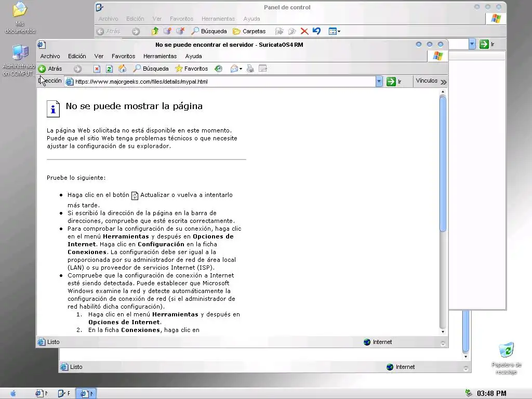This screenshot has height=399, width=532.
Task: Click the network tray icon near clock
Action: pos(469,393)
